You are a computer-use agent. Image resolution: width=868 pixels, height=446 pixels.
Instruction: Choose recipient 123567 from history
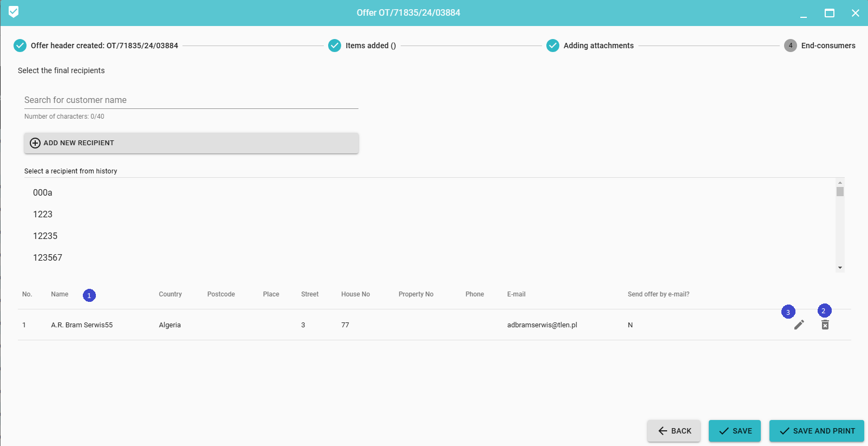click(48, 258)
